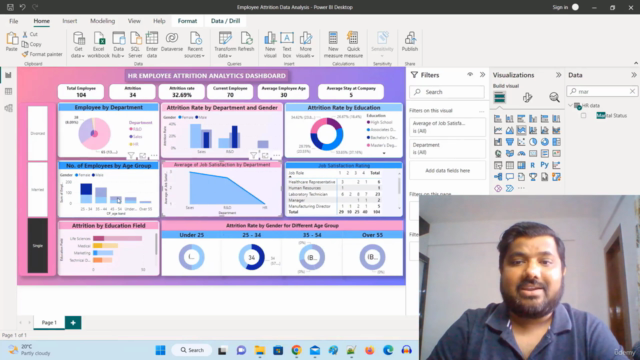Insert a Text box
The image size is (640, 360).
coord(287,45)
